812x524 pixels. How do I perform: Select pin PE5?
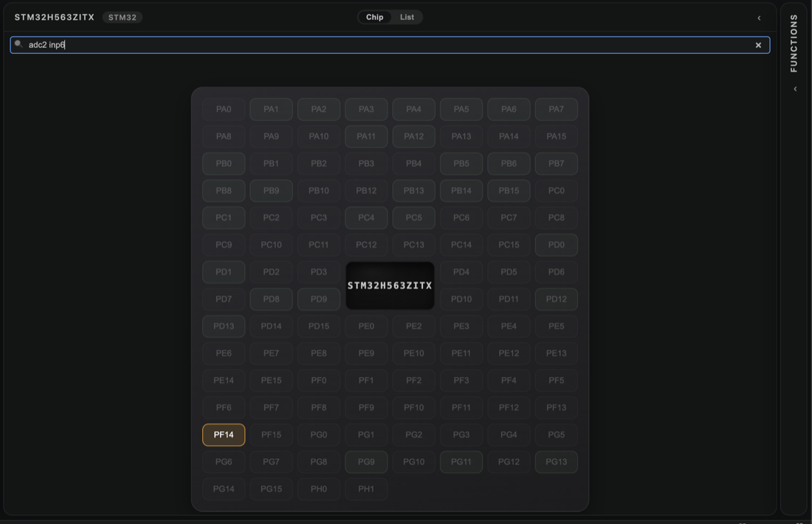pyautogui.click(x=556, y=326)
